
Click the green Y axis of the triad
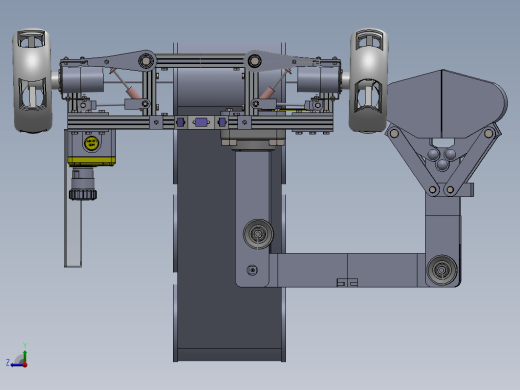click(25, 356)
